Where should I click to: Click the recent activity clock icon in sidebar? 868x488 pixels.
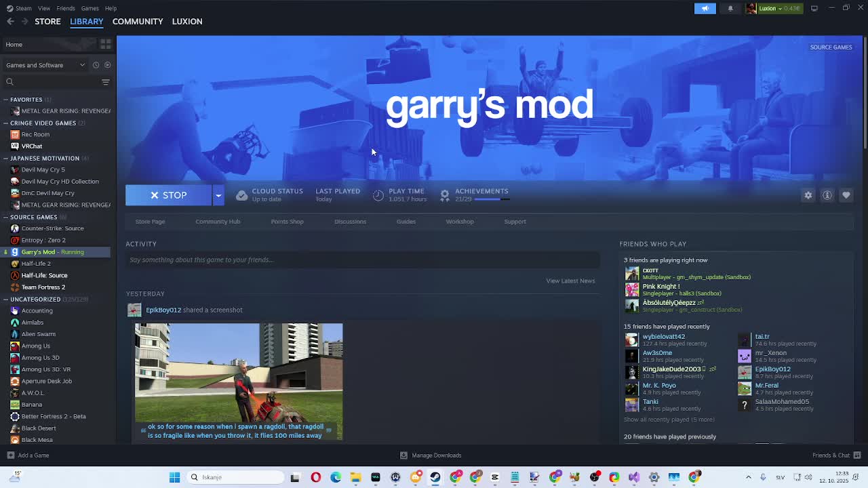96,65
